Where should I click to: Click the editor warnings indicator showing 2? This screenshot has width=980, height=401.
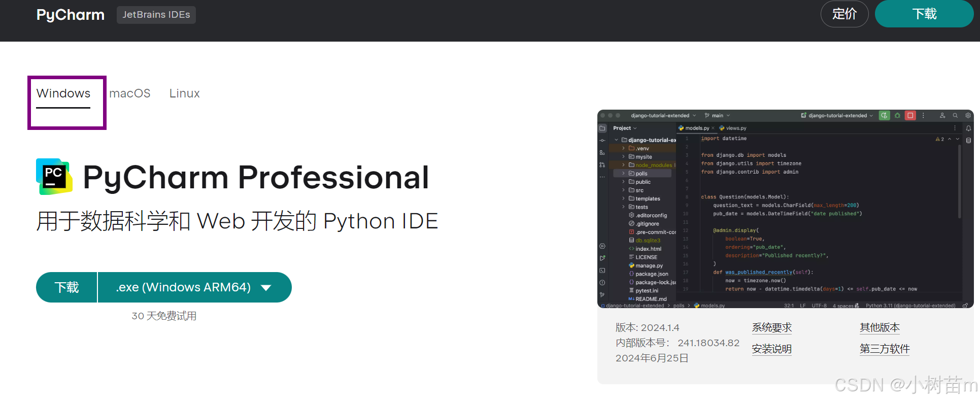tap(940, 139)
